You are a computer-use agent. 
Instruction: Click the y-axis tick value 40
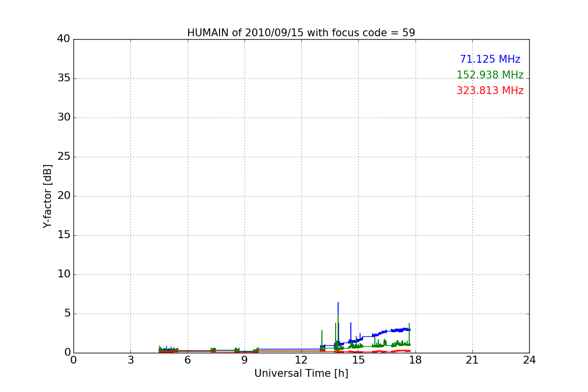click(64, 39)
